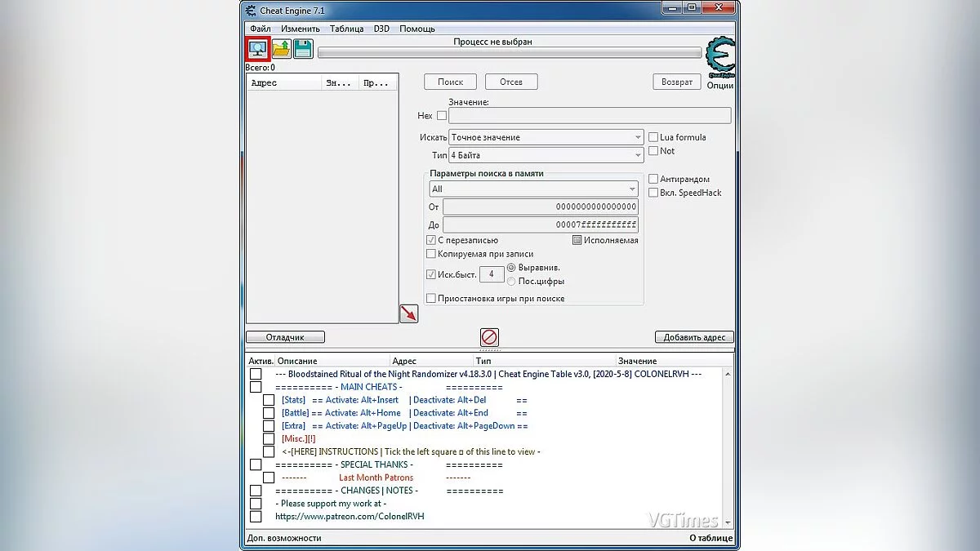
Task: Toggle the MAIN CHEATS entry checkbox
Action: pos(256,387)
